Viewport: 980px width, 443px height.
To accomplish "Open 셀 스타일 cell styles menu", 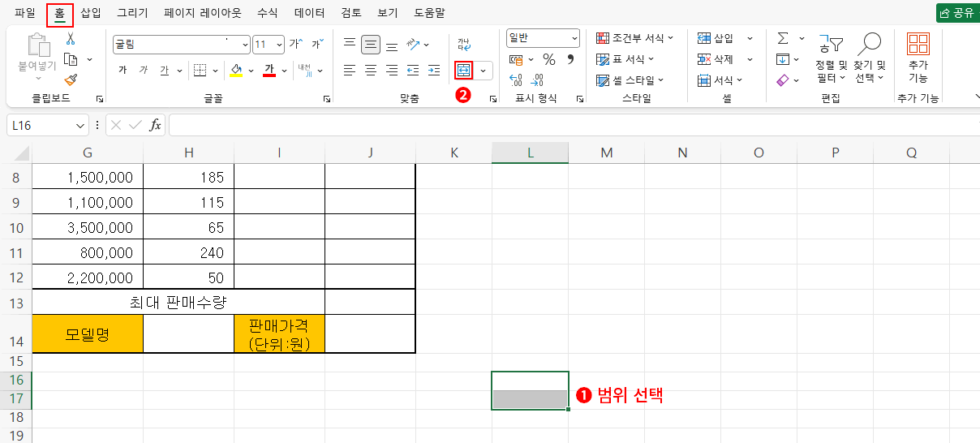I will click(x=630, y=80).
